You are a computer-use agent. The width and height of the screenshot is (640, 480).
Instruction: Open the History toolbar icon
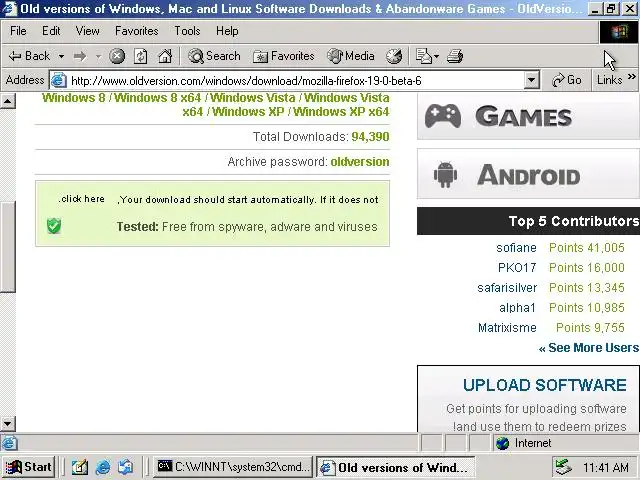[x=394, y=56]
